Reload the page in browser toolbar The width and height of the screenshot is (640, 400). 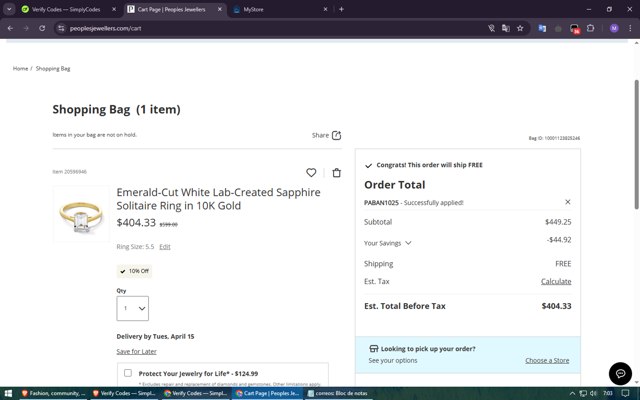point(42,28)
